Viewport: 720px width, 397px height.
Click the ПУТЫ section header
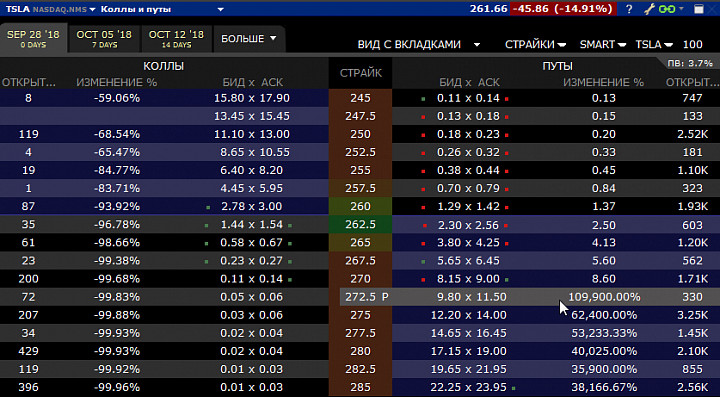tap(557, 66)
